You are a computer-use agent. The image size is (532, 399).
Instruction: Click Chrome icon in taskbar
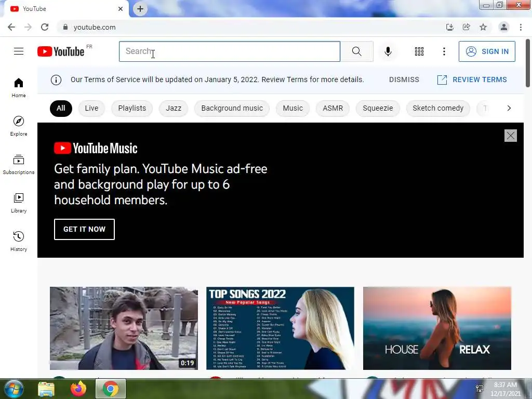pyautogui.click(x=110, y=389)
